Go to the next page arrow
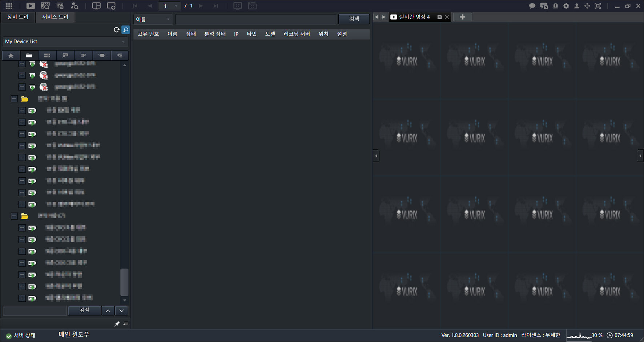Screen dimensions: 644x342 pyautogui.click(x=201, y=6)
